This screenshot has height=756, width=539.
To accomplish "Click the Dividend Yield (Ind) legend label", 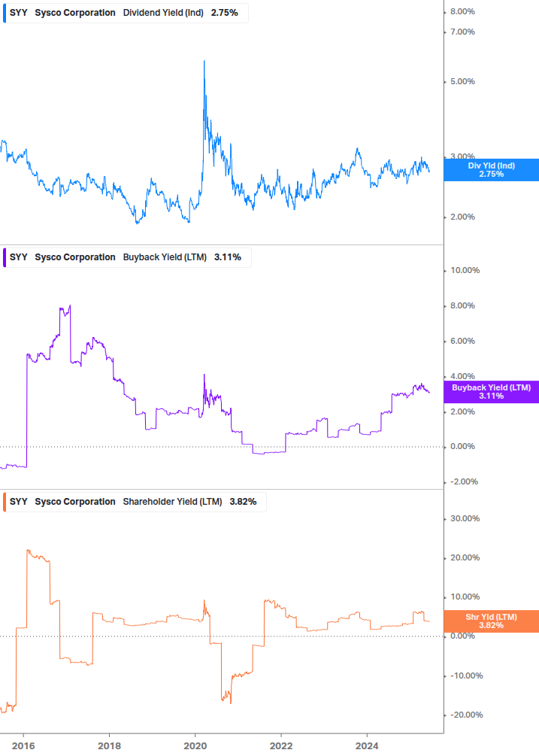I will point(163,13).
